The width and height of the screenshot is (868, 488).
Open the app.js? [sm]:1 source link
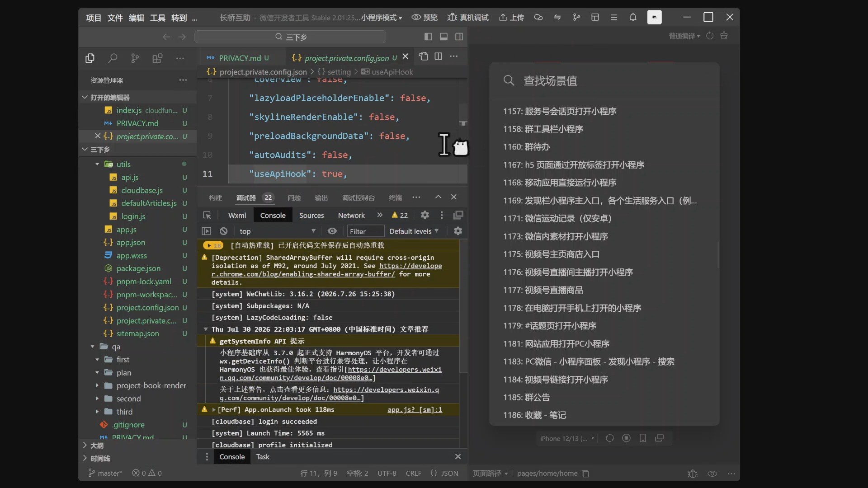(415, 409)
